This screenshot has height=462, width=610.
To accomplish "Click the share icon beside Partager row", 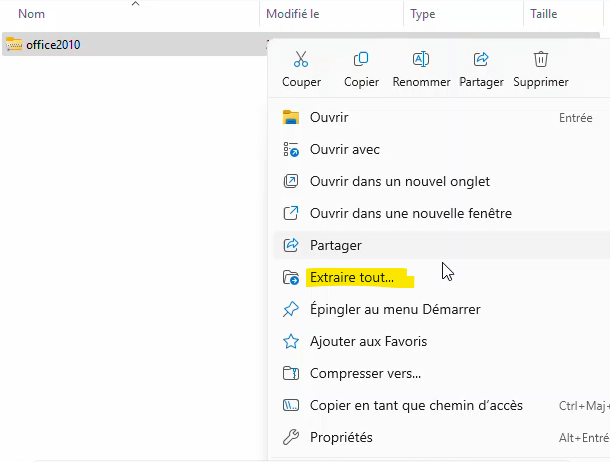I will 291,245.
